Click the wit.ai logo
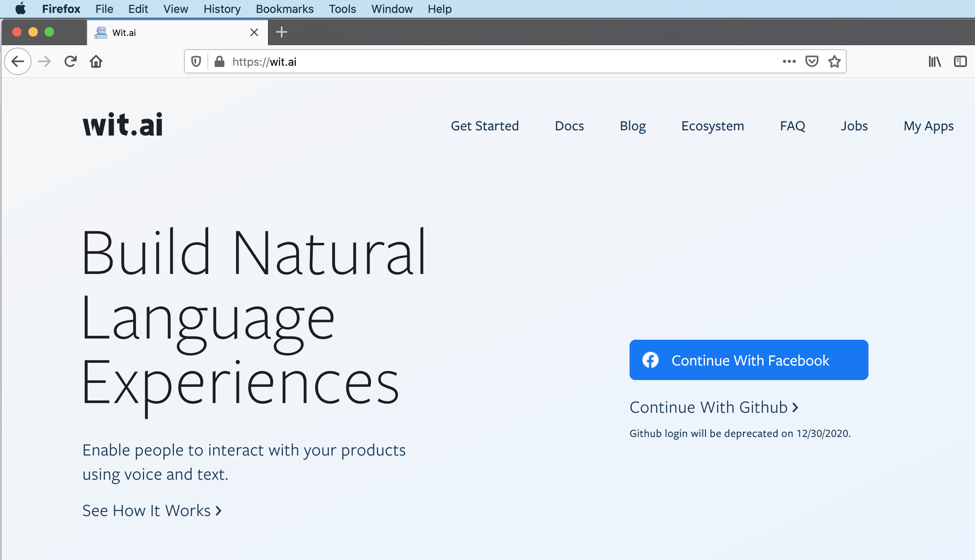975x560 pixels. click(123, 124)
